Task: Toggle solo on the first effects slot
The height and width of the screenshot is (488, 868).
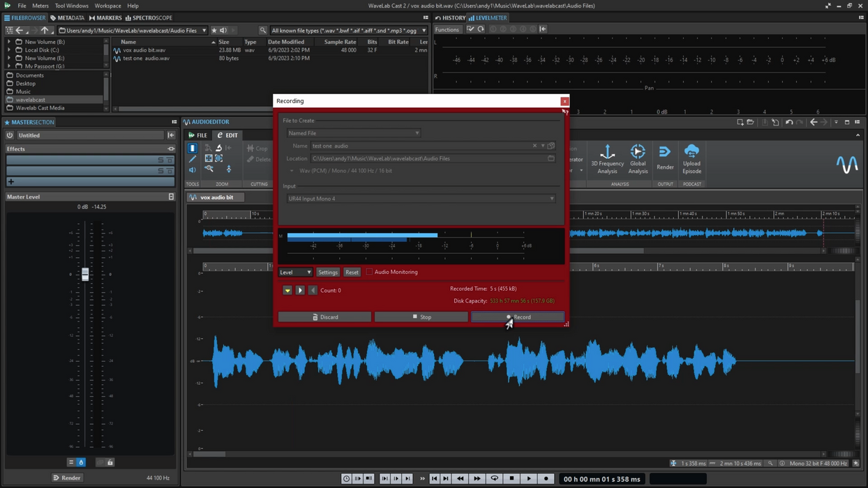Action: click(160, 160)
